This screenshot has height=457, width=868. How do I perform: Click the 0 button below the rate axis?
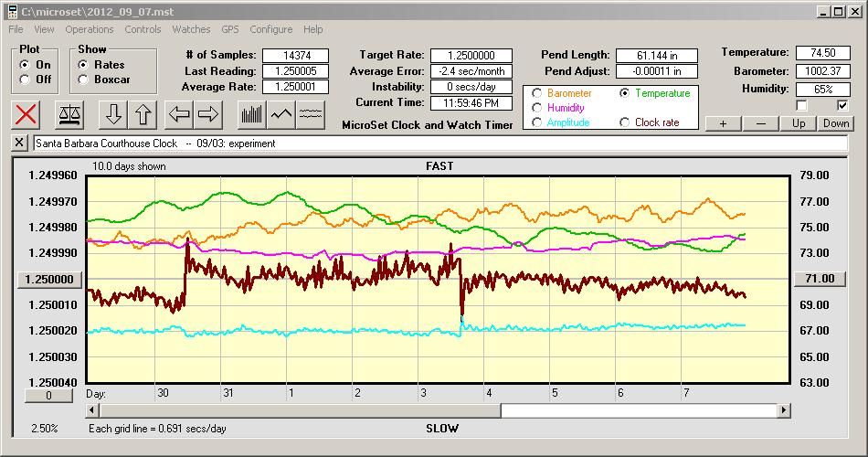[48, 396]
